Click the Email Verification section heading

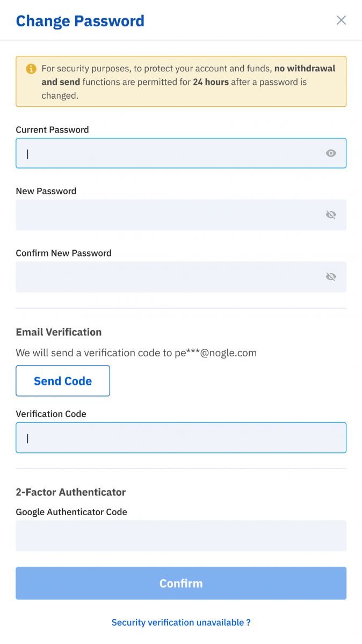[59, 332]
